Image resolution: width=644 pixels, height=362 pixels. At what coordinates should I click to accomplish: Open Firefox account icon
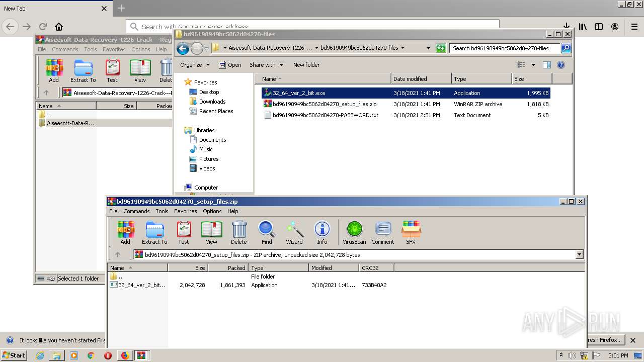coord(615,27)
